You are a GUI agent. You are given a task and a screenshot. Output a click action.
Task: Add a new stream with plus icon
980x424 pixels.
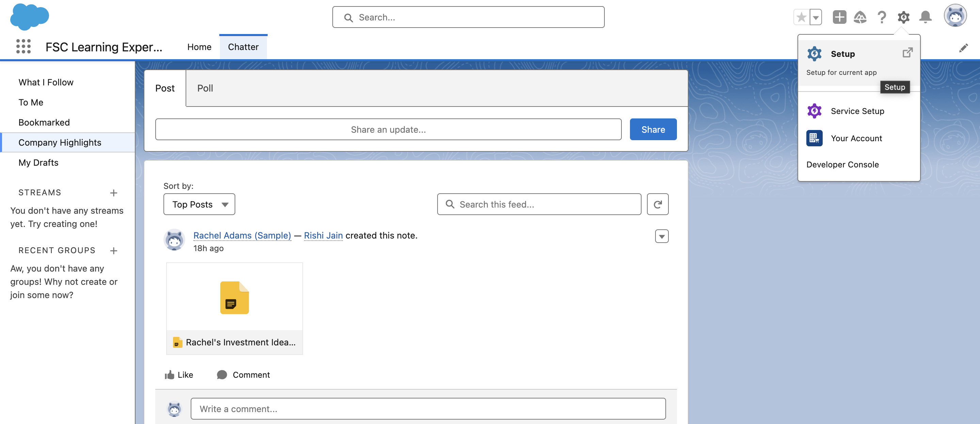(x=113, y=193)
